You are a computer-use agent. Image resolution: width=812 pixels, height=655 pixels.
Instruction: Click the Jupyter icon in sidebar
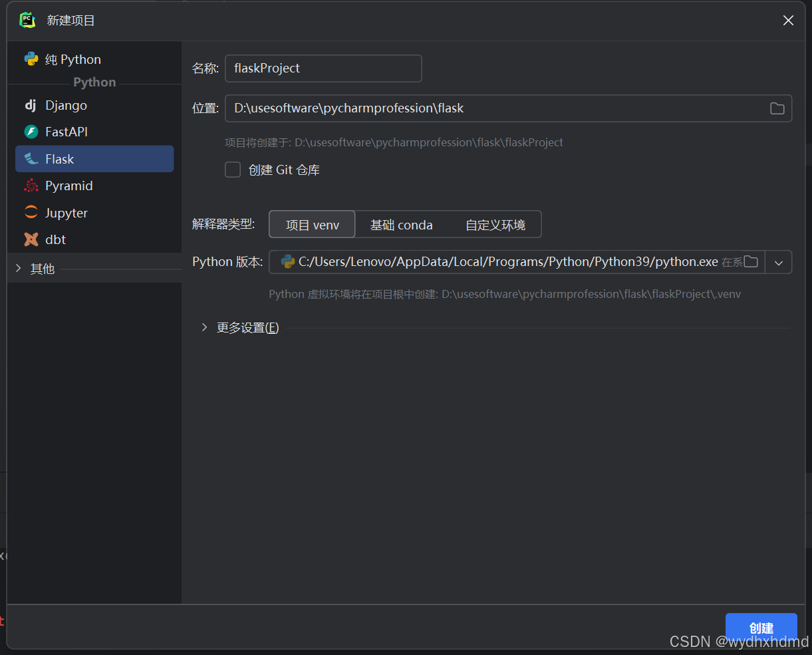click(31, 213)
